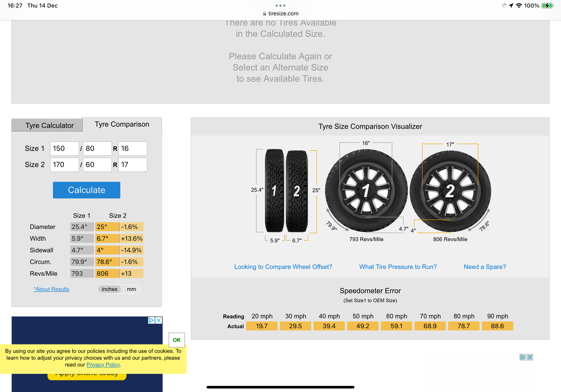This screenshot has width=561, height=392.
Task: Click the AdChoices icon on bottom right ad
Action: 522,357
